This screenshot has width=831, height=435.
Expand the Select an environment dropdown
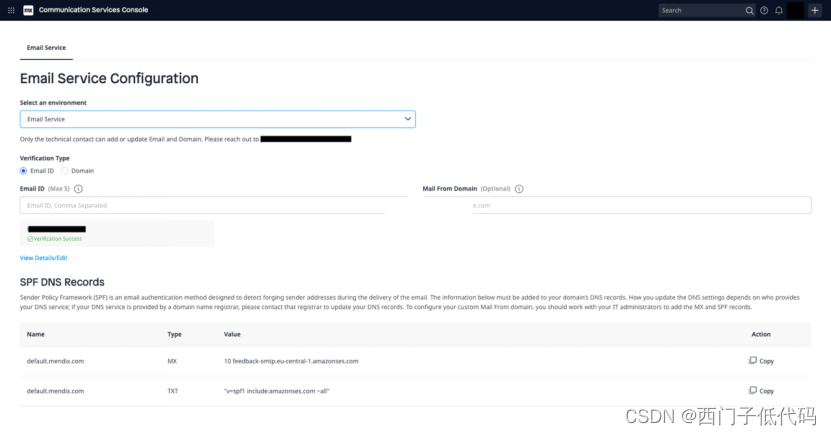click(218, 119)
